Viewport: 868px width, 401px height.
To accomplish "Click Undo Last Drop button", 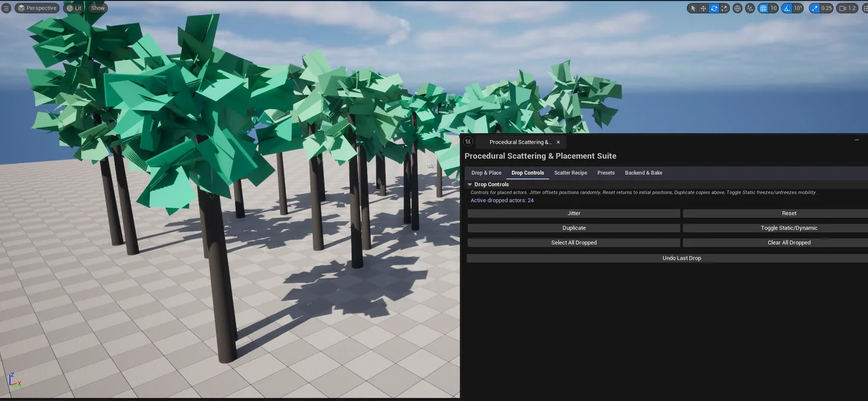I will (x=668, y=258).
